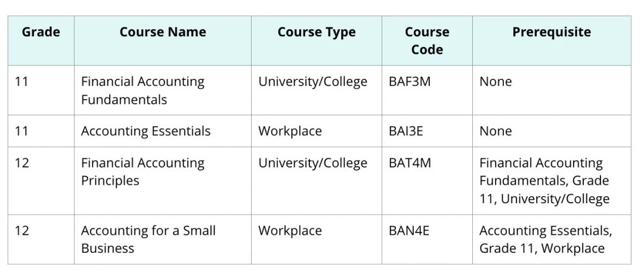This screenshot has width=644, height=273.
Task: Select the Prerequisite column header
Action: click(552, 32)
